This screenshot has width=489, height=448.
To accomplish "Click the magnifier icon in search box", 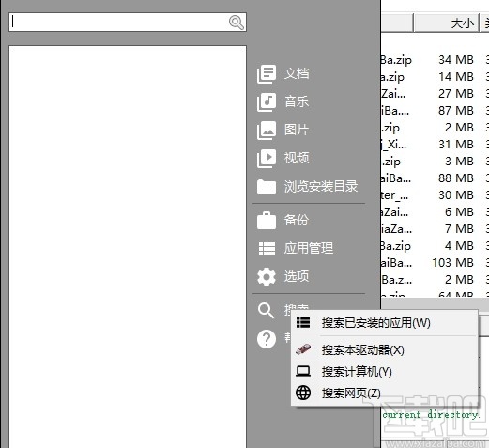I will (237, 23).
